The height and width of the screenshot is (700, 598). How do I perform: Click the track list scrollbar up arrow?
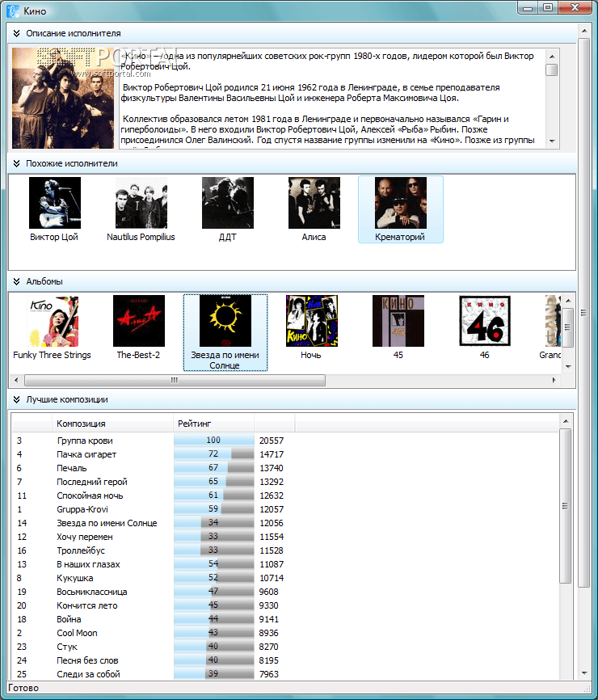566,421
